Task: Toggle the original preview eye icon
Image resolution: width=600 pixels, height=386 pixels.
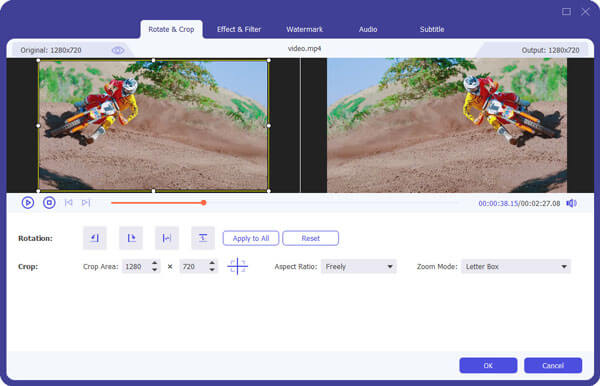Action: pyautogui.click(x=117, y=50)
